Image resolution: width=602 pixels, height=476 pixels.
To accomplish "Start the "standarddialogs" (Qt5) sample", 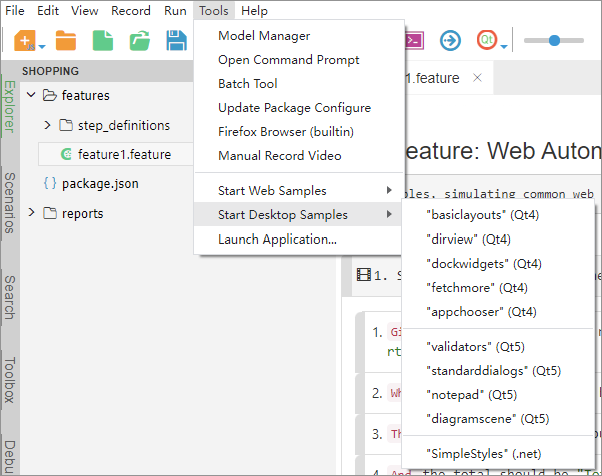I will click(x=498, y=371).
